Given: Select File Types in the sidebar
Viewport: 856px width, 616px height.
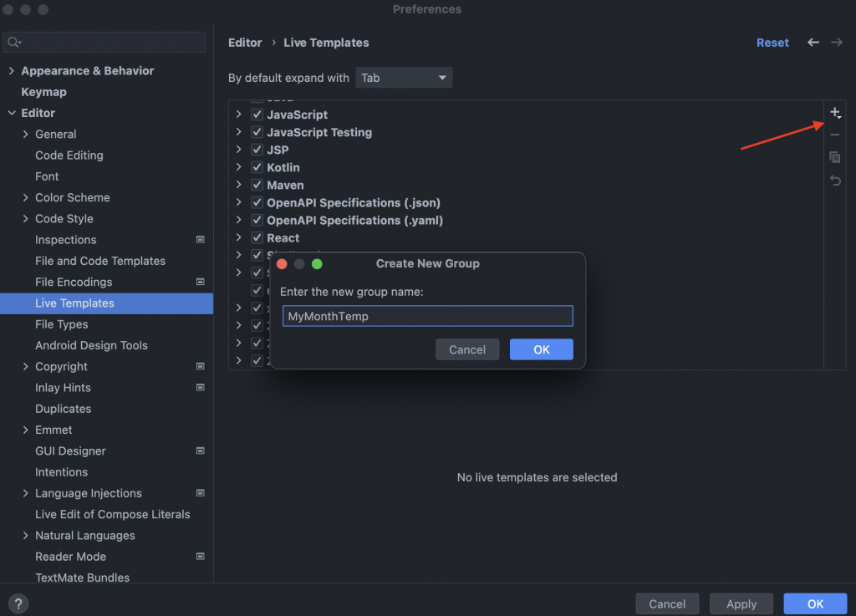Looking at the screenshot, I should tap(61, 324).
